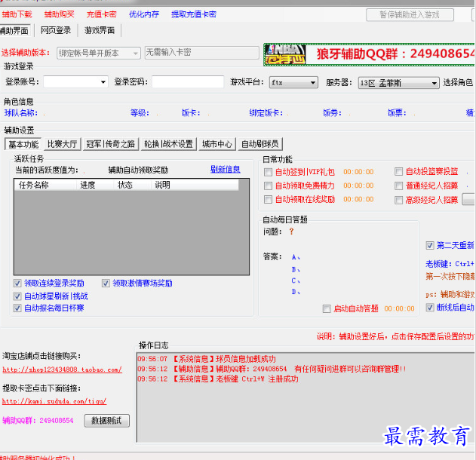
Task: Click the 数据测试 button
Action: pos(107,421)
